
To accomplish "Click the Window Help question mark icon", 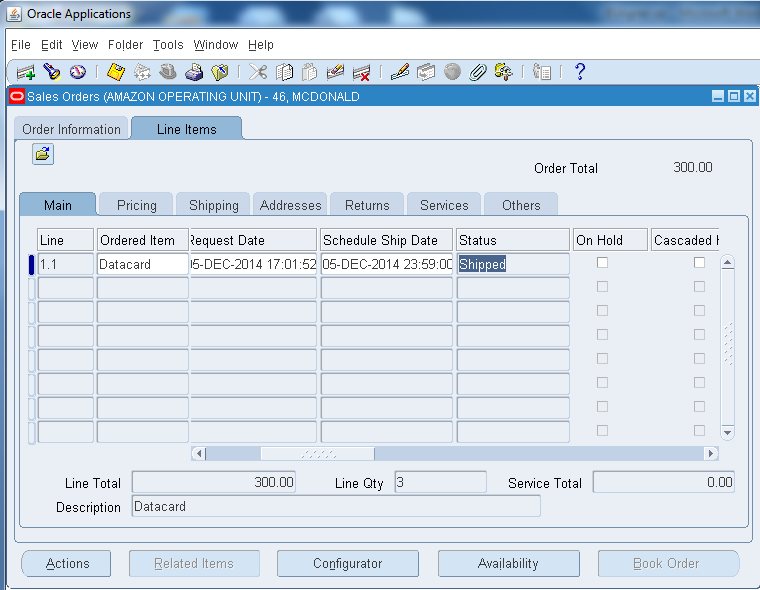I will [580, 72].
